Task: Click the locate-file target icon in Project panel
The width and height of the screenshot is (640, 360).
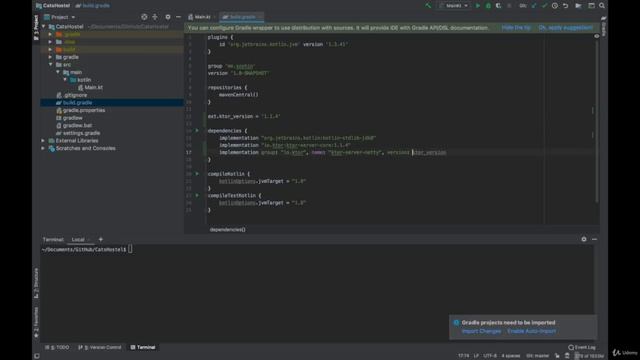Action: (144, 17)
